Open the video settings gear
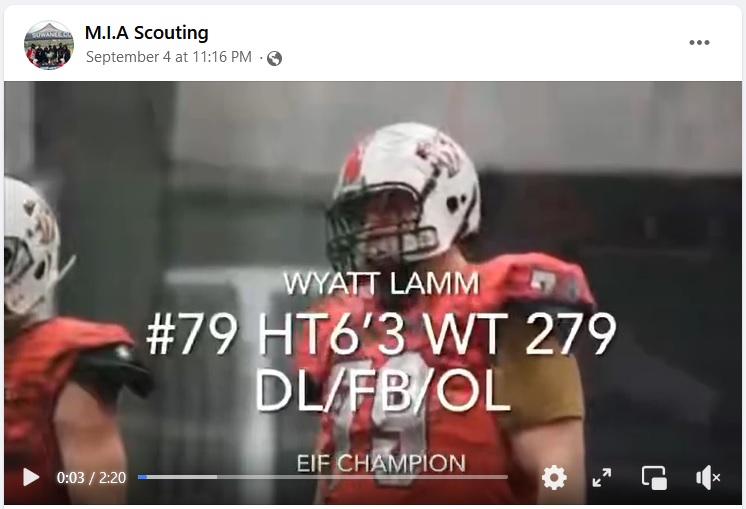 click(x=554, y=478)
